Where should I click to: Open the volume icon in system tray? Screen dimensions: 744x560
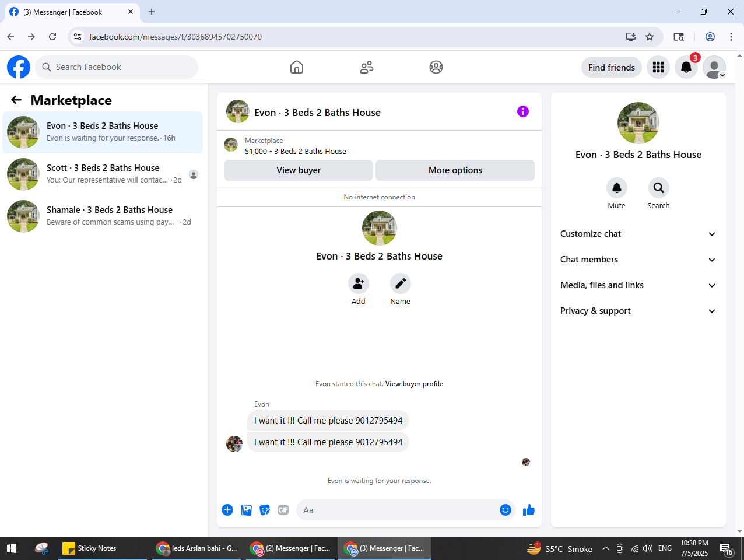pos(648,548)
